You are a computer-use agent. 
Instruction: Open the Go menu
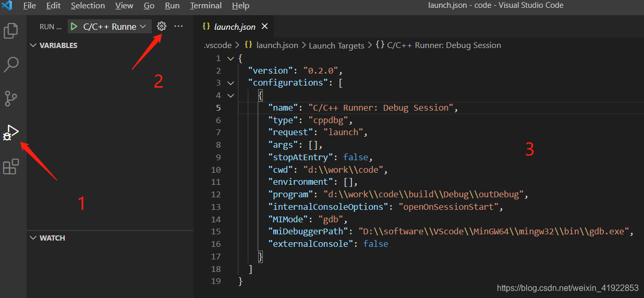[149, 6]
